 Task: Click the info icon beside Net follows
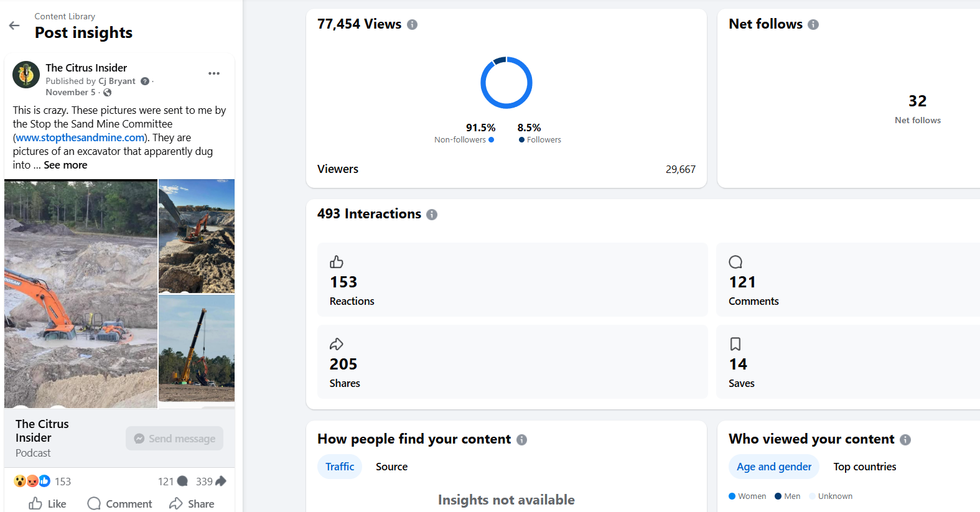[x=813, y=25]
